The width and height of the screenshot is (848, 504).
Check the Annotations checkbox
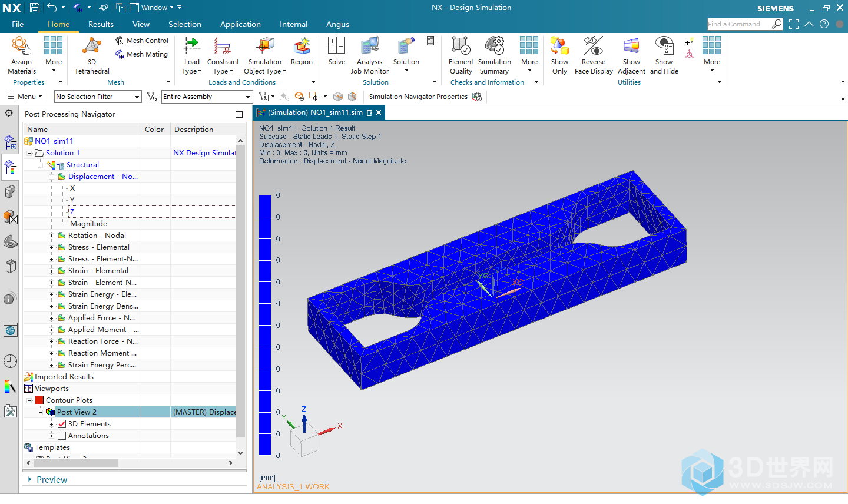point(62,436)
